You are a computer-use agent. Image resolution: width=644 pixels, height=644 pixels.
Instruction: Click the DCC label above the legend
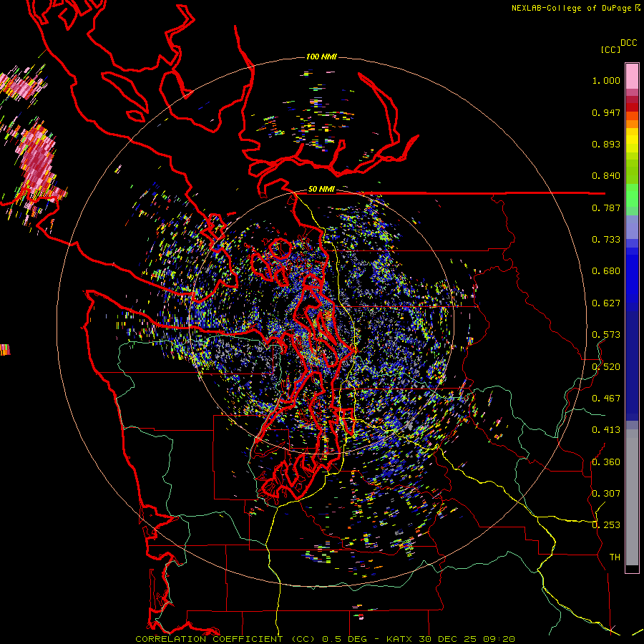point(628,43)
